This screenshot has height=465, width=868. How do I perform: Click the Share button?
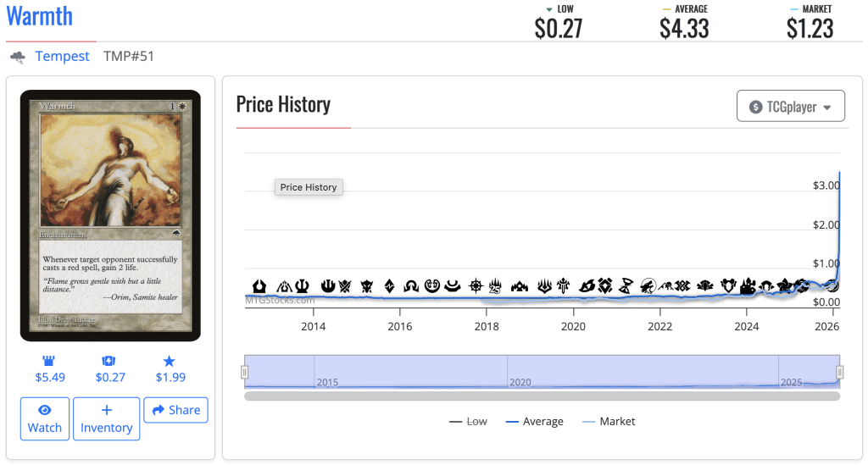[x=175, y=410]
